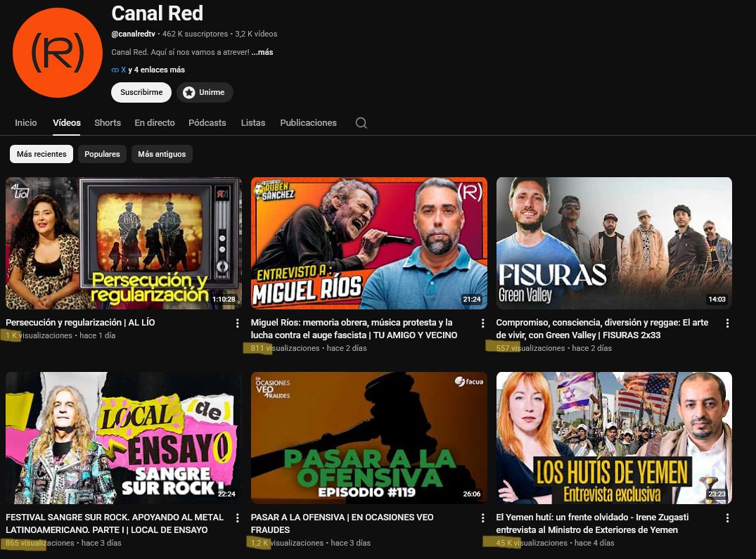
Task: Open Compromiso, consciencia, diversión y reggae title
Action: point(602,328)
